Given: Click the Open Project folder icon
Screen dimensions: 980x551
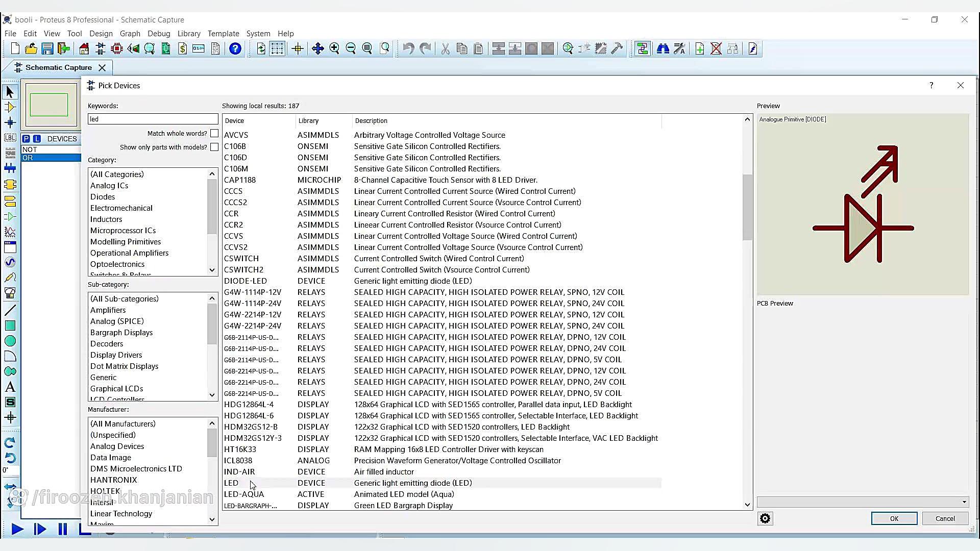Looking at the screenshot, I should pyautogui.click(x=31, y=48).
